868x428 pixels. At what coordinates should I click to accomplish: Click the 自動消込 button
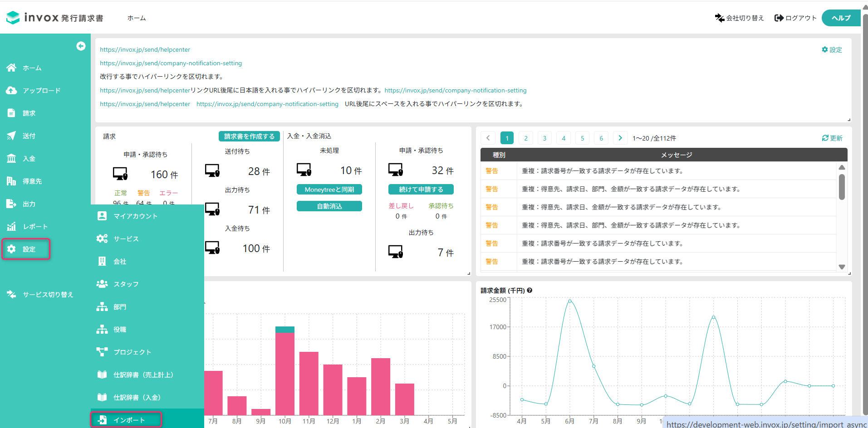(329, 206)
